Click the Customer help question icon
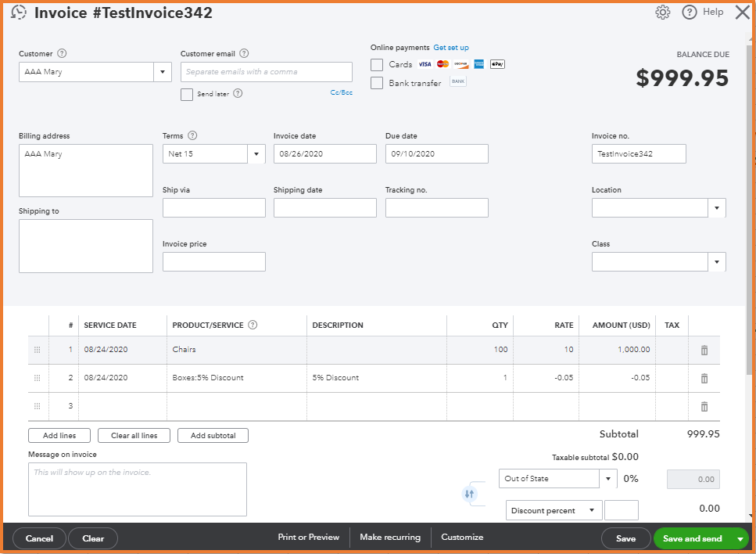 coord(62,53)
